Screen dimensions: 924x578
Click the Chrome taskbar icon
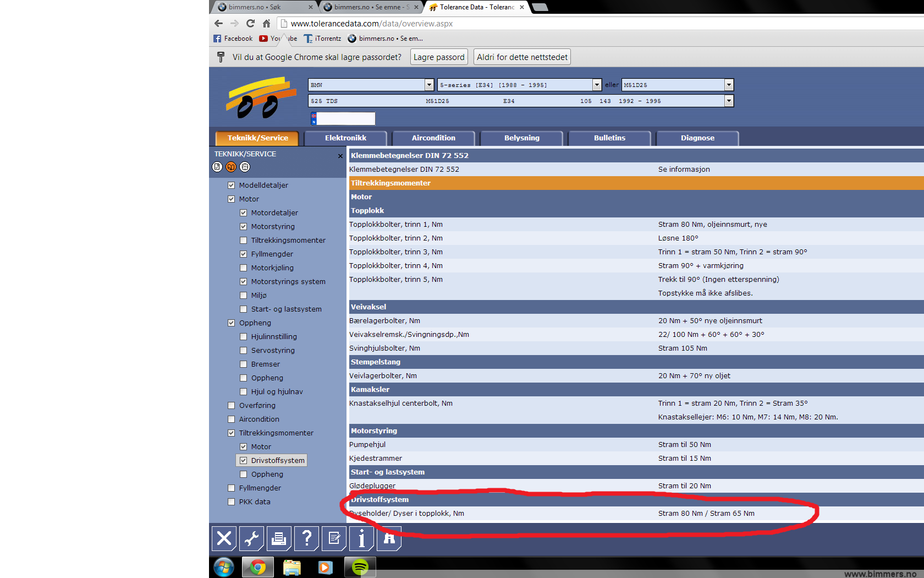coord(258,567)
